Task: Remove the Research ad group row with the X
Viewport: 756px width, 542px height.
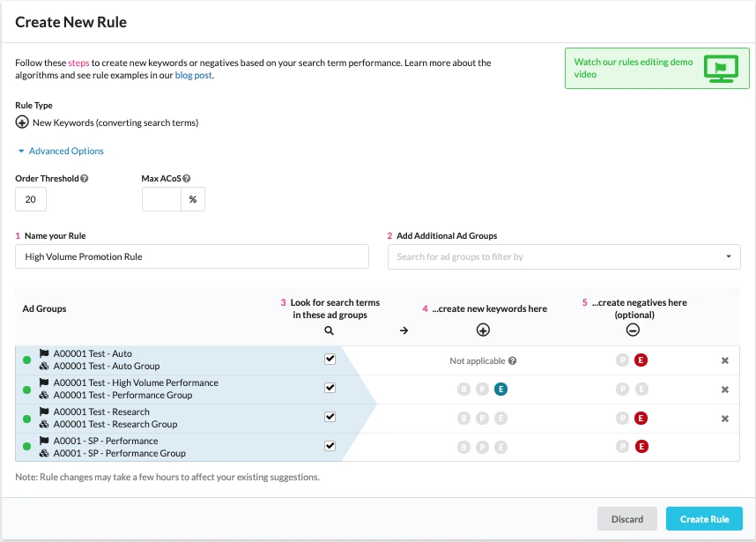Action: pyautogui.click(x=725, y=417)
